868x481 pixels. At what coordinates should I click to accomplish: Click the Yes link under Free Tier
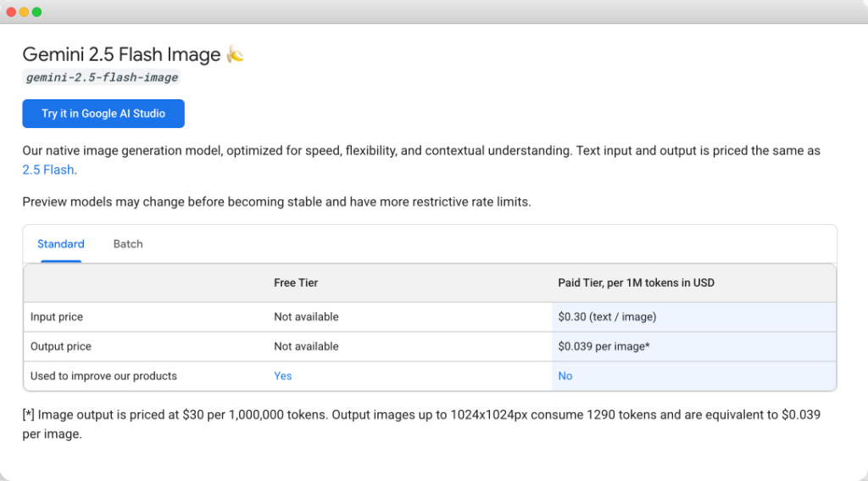click(x=282, y=376)
